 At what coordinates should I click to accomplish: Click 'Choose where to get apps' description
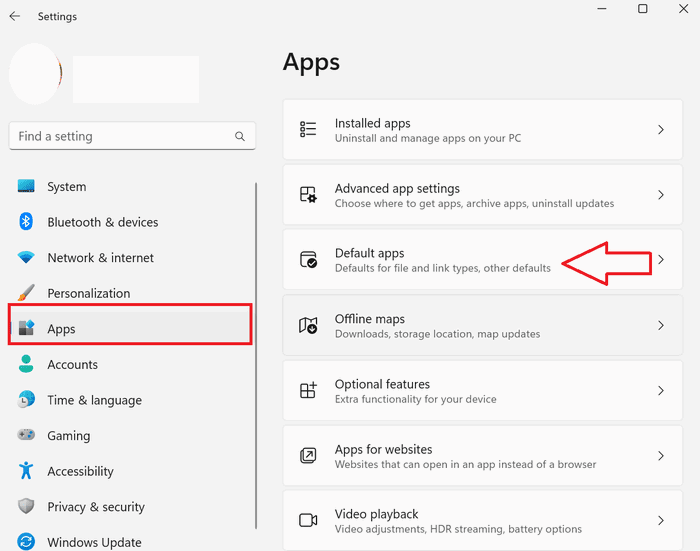[x=475, y=204]
